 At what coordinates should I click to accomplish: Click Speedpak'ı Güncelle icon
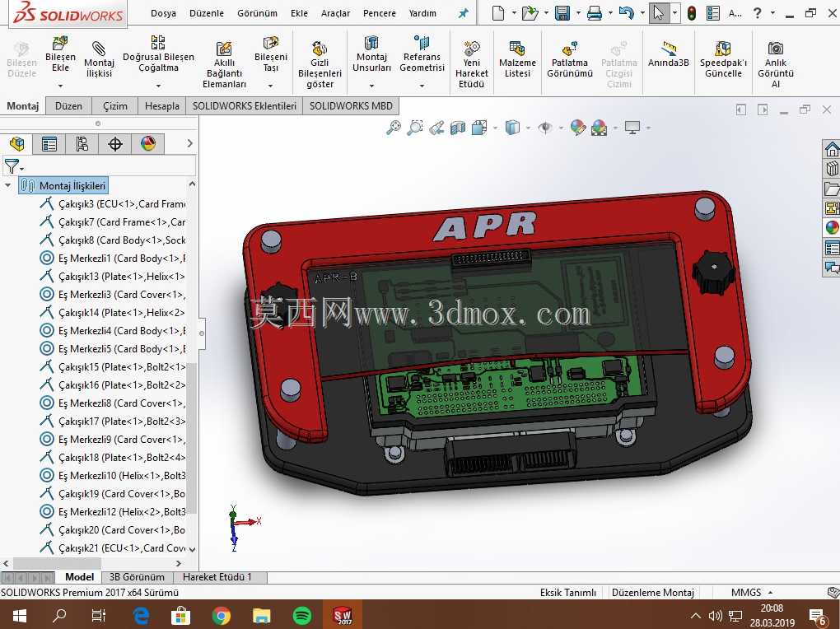723,49
